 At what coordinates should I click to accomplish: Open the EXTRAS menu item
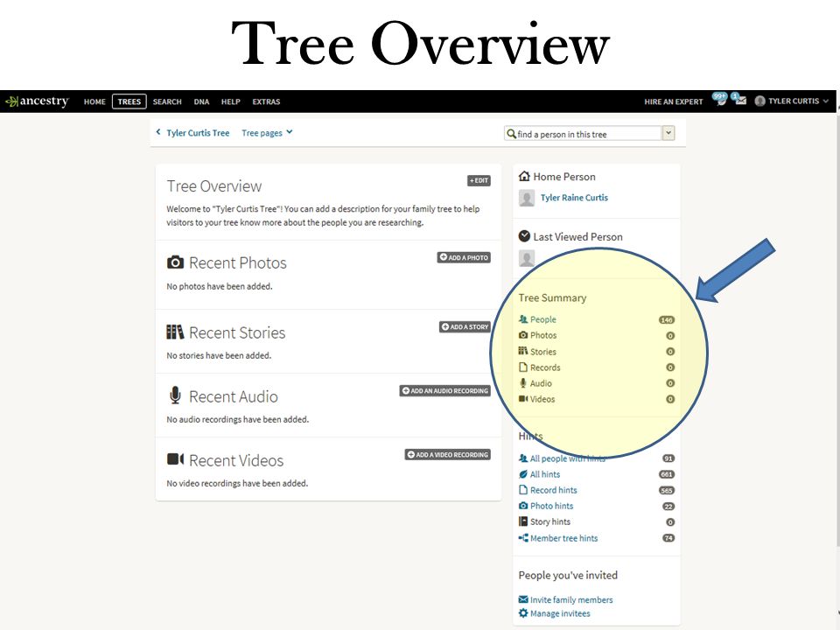click(266, 101)
